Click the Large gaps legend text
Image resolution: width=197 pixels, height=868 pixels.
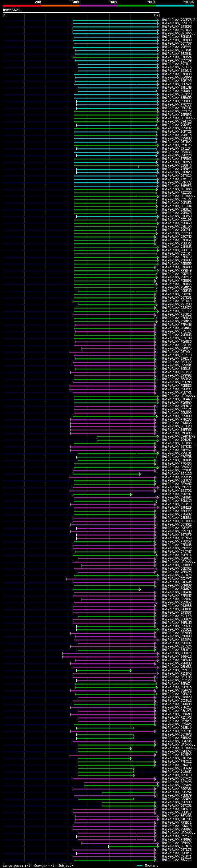click(x=38, y=866)
